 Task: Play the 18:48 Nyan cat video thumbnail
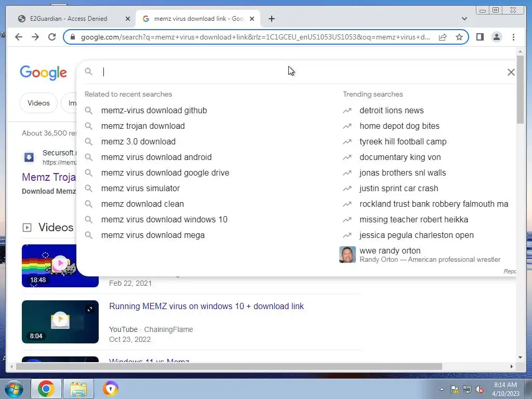click(60, 265)
